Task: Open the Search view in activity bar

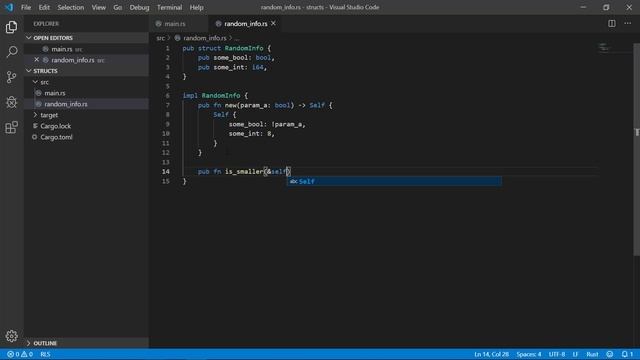Action: point(11,52)
